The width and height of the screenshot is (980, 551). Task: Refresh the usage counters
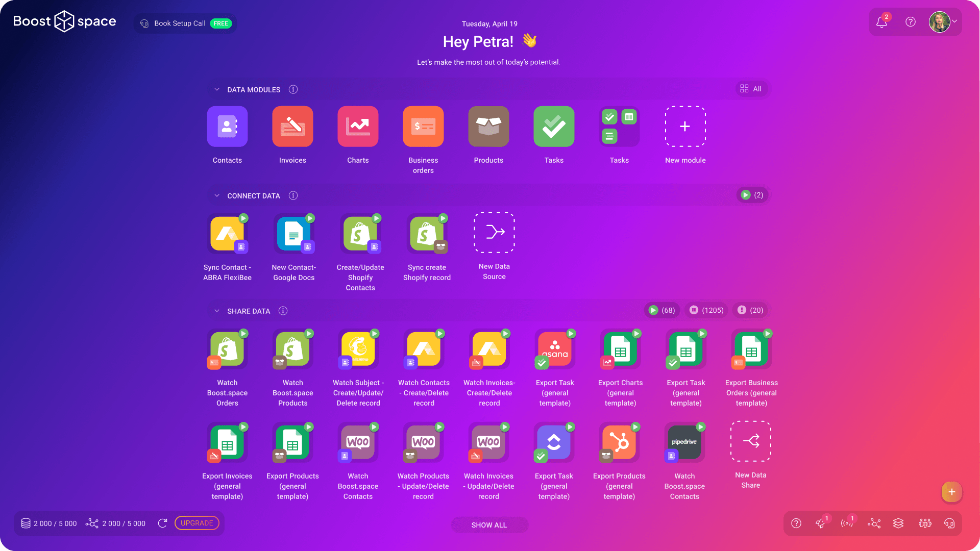tap(162, 523)
